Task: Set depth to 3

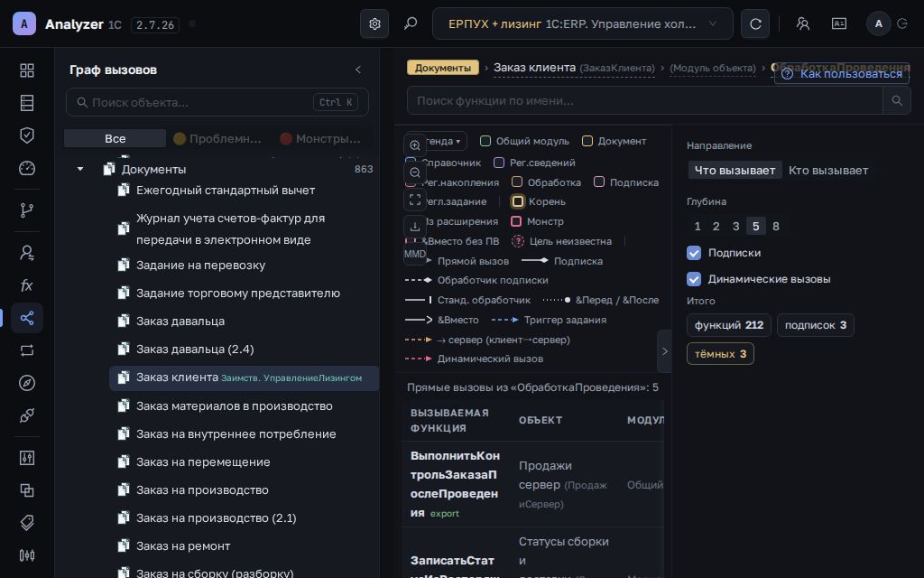Action: tap(736, 226)
